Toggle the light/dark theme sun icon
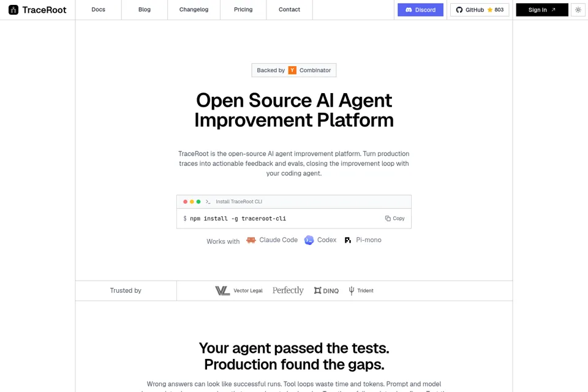Screen dimensions: 588x392 [x=578, y=10]
